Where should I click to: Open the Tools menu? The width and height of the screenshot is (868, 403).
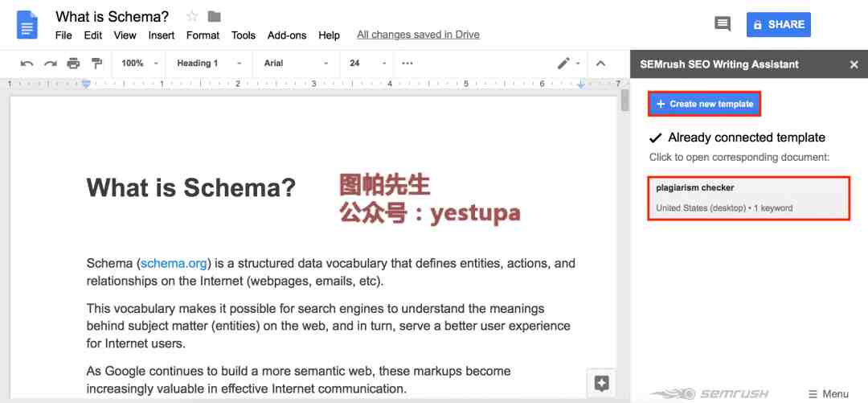pyautogui.click(x=244, y=35)
